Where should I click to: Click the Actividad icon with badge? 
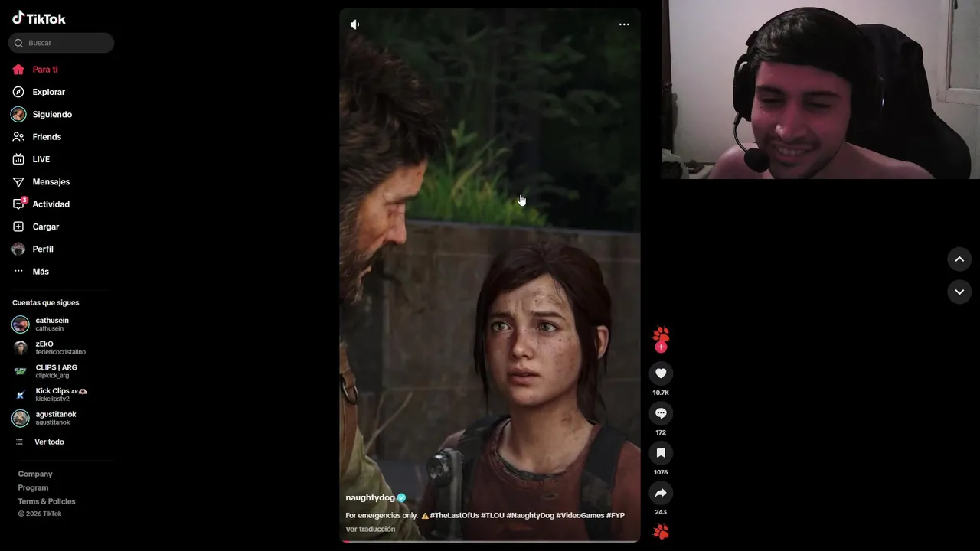tap(19, 204)
